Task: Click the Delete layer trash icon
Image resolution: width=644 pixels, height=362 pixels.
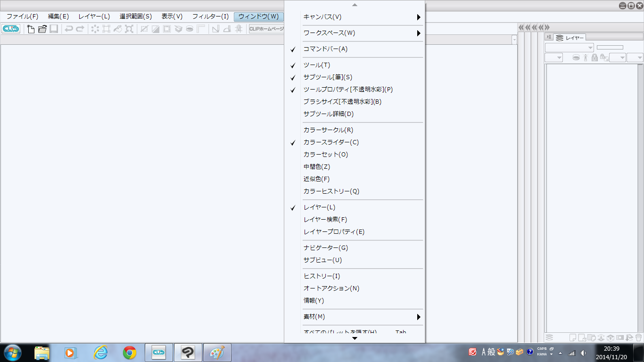Action: click(x=638, y=337)
